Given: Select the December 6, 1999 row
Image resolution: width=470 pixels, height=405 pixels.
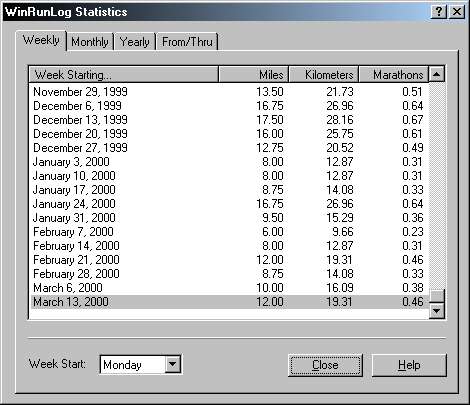Looking at the screenshot, I should [x=229, y=106].
